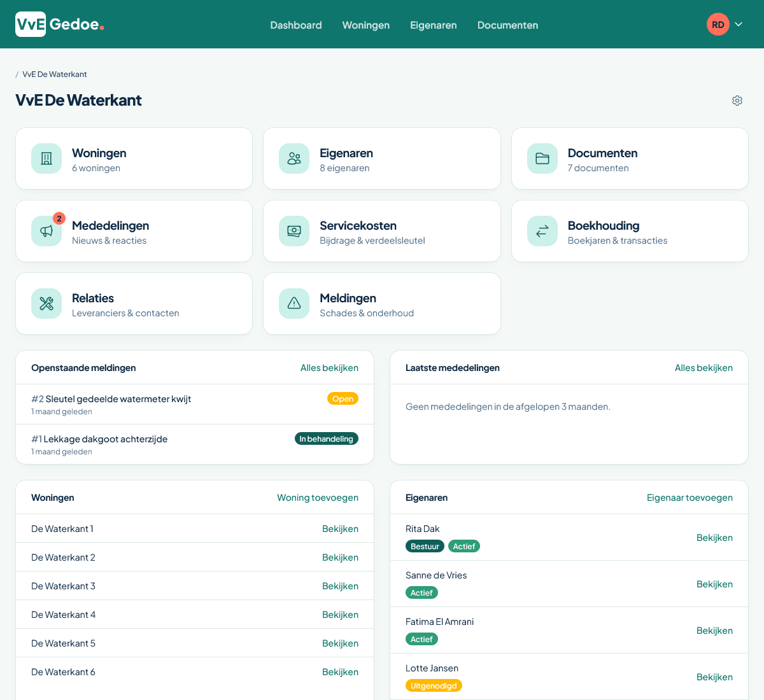Click the Documenten folder icon

(x=542, y=158)
